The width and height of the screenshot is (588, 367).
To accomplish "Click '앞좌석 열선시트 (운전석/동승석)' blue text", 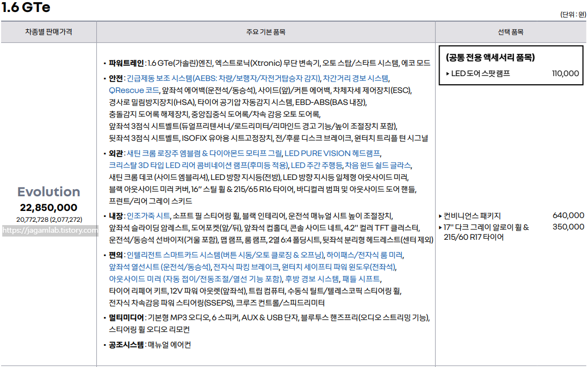I will (160, 267).
